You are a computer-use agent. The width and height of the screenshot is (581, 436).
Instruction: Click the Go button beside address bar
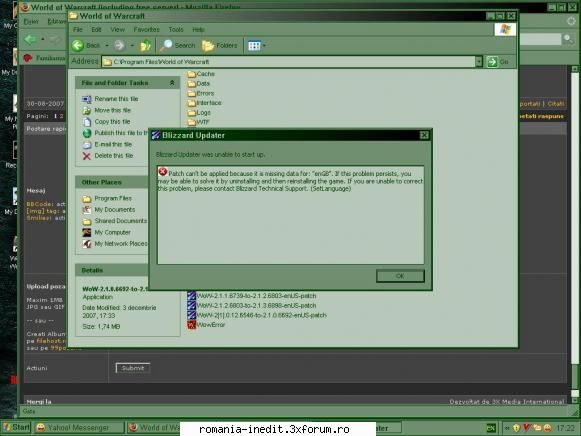tap(498, 62)
